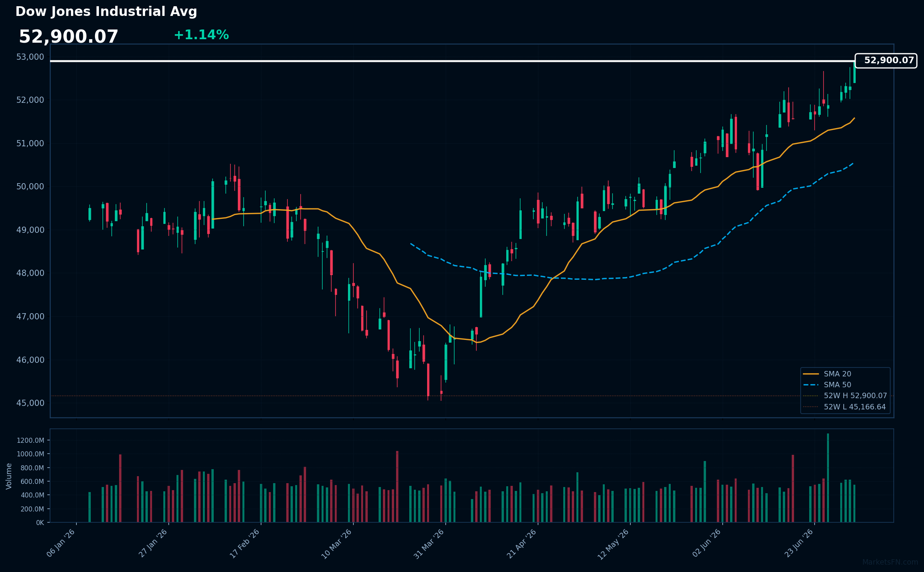Select the large 52,900.07 price value
924x572 pixels.
point(69,37)
